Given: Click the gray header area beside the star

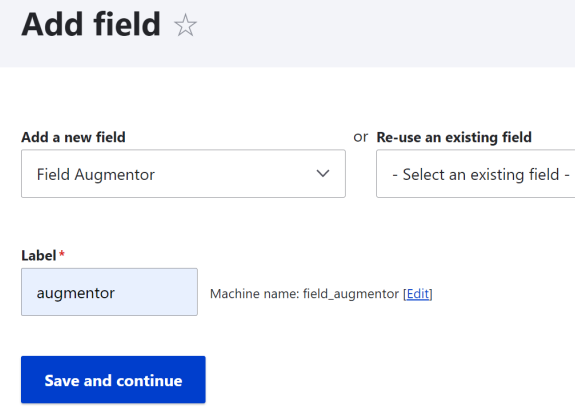Looking at the screenshot, I should (367, 33).
